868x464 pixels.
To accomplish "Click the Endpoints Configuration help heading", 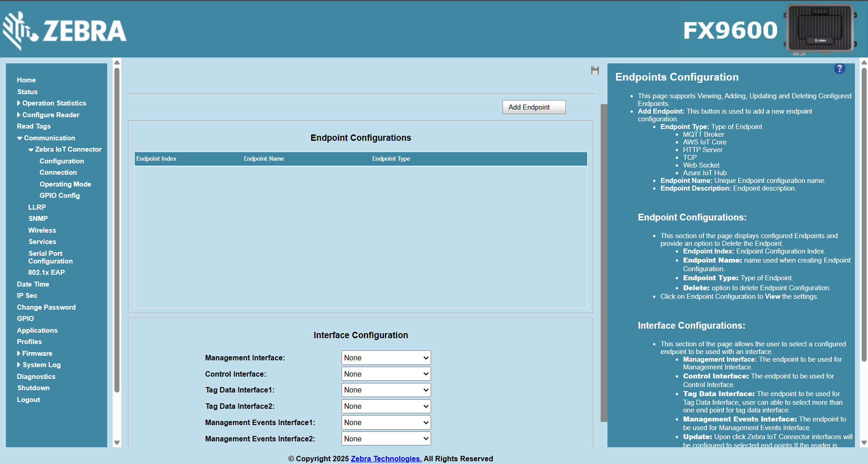I will coord(677,77).
